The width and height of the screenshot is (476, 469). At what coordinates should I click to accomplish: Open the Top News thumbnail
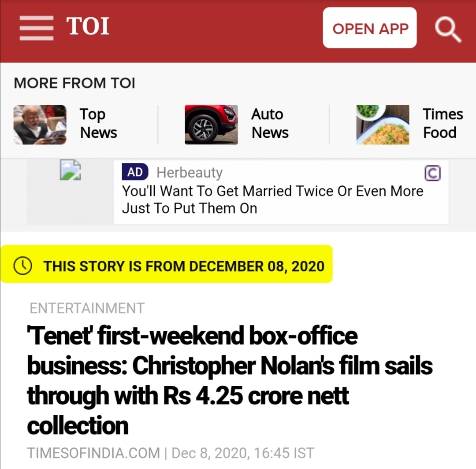pyautogui.click(x=40, y=124)
